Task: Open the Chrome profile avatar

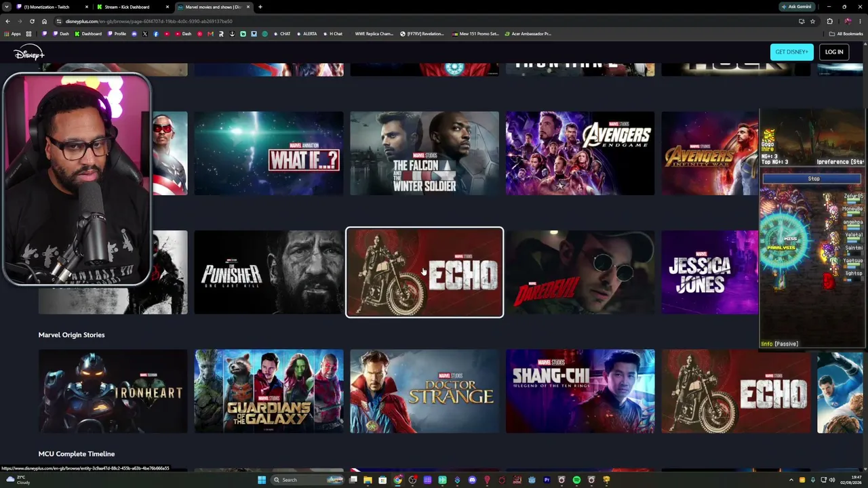Action: pyautogui.click(x=847, y=21)
